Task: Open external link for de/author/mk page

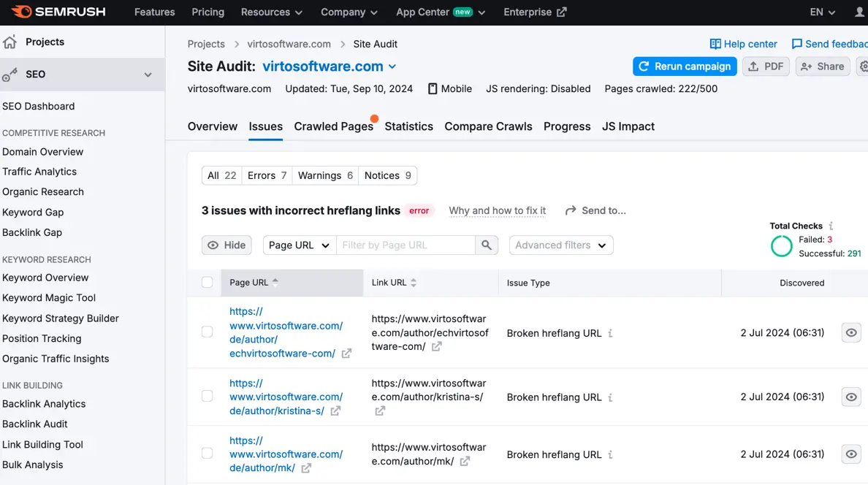Action: (305, 468)
